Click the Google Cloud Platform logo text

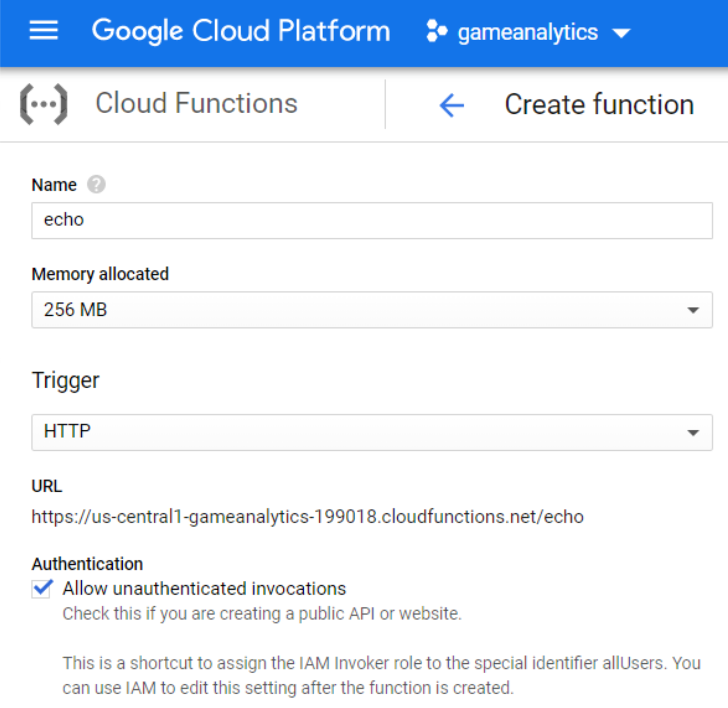point(241,31)
